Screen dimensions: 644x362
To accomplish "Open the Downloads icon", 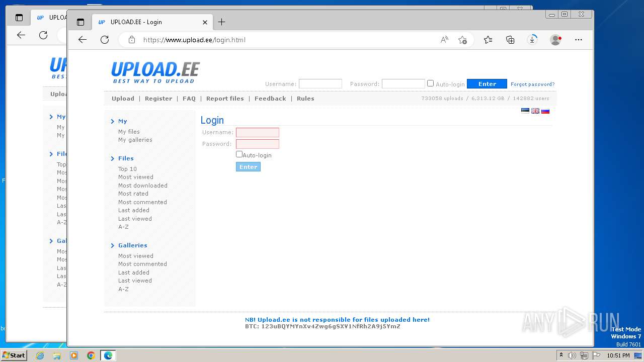I will 532,40.
